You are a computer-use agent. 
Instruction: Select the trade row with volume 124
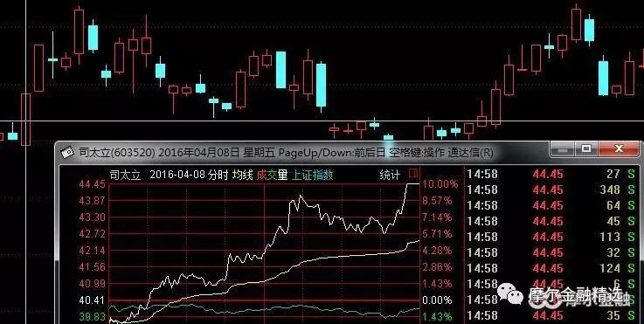(x=551, y=268)
